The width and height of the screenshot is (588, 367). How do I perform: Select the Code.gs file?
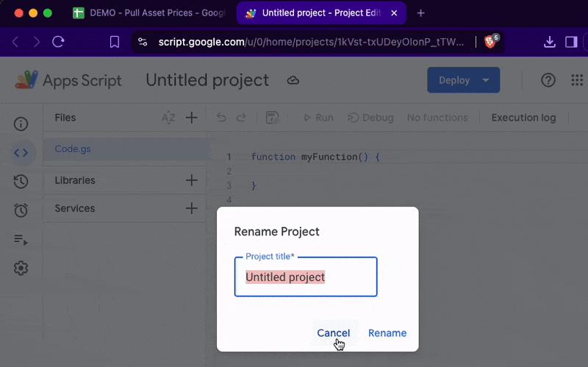[124, 149]
